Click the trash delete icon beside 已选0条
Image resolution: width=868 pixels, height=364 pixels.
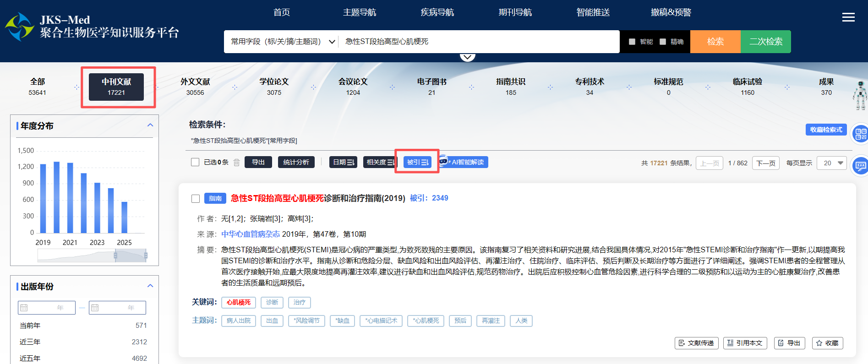coord(236,162)
